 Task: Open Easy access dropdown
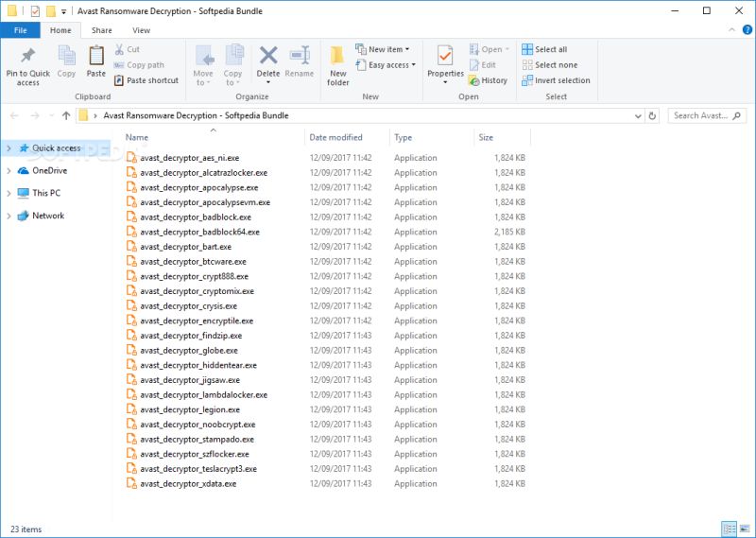point(386,64)
